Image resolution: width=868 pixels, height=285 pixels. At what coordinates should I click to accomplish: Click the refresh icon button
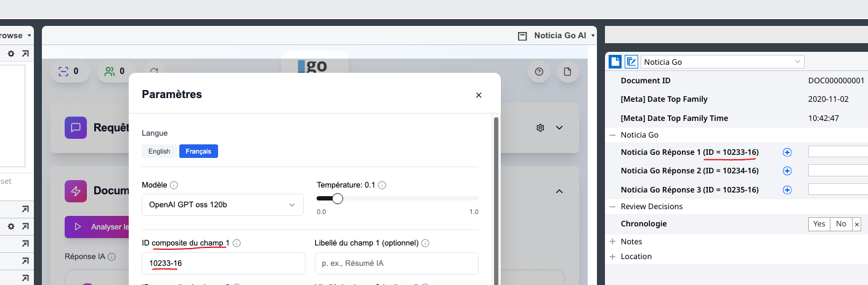[x=154, y=72]
